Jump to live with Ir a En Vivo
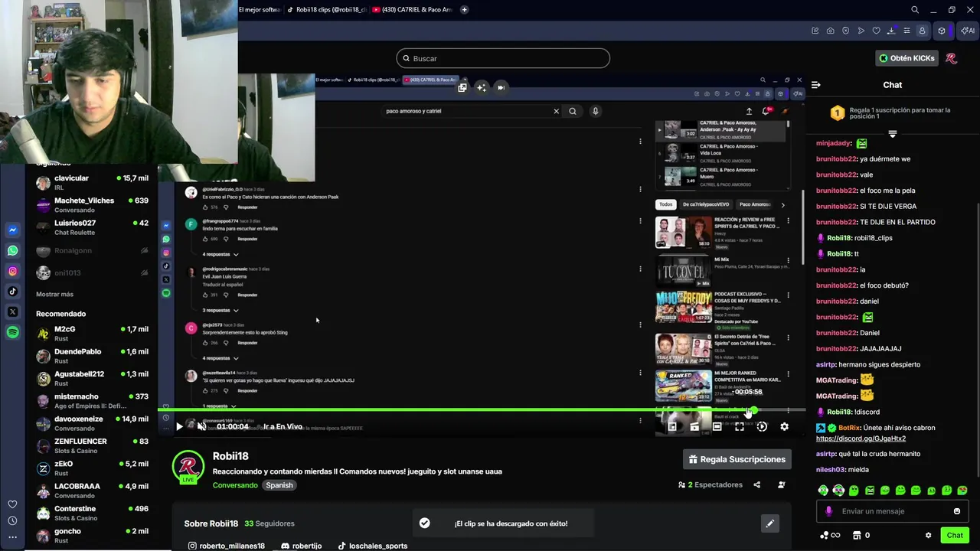The image size is (980, 551). tap(283, 426)
